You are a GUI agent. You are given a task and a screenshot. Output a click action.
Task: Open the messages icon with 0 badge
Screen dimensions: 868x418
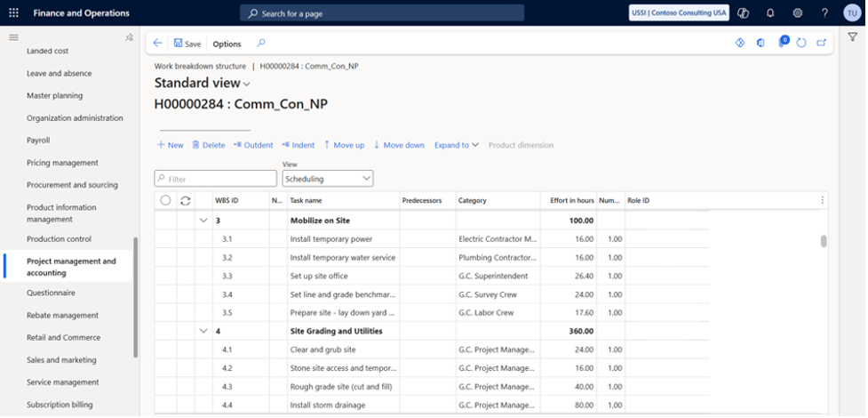(x=783, y=42)
